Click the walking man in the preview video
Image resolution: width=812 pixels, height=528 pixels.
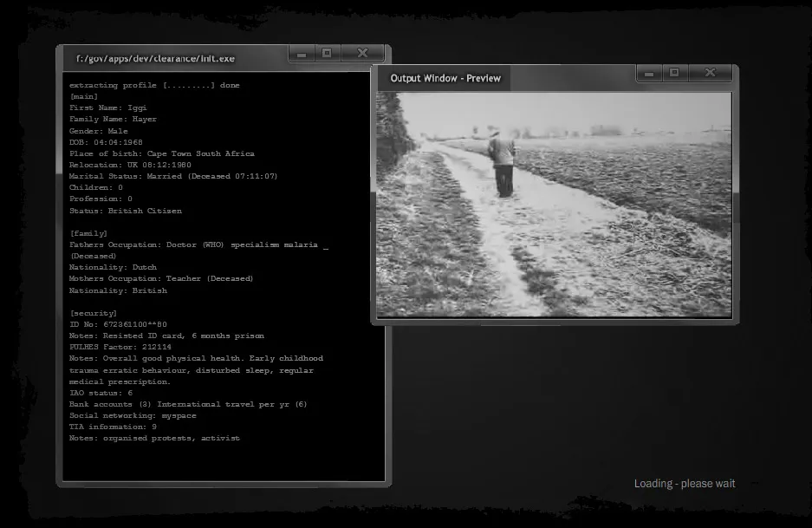pos(501,164)
